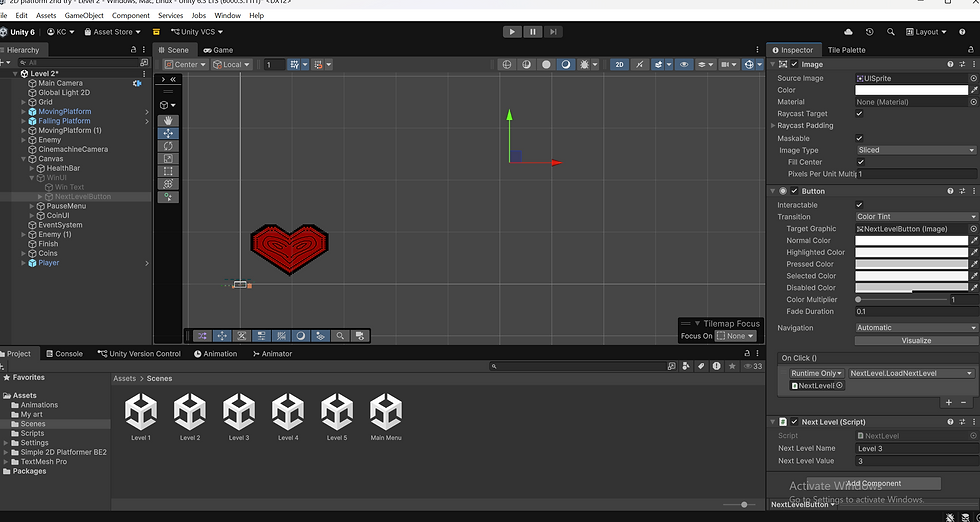Click the Project favorites star icon
The image size is (980, 522).
click(732, 366)
